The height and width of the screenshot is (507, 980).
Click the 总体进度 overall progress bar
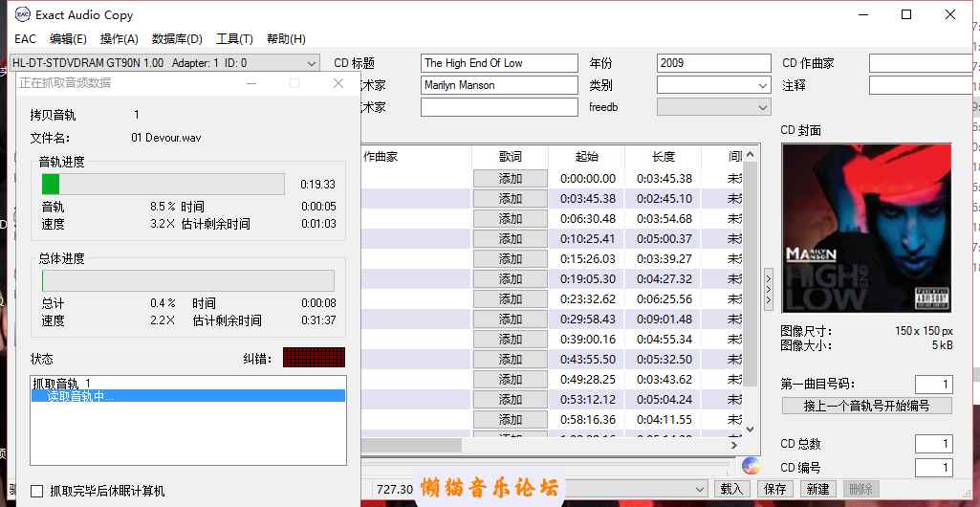(188, 280)
